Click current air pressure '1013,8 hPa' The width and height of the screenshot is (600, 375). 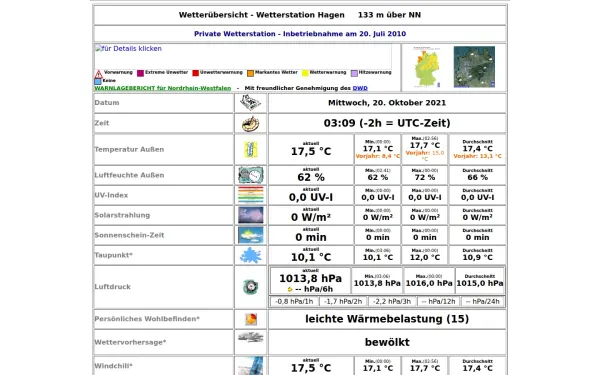tap(310, 278)
